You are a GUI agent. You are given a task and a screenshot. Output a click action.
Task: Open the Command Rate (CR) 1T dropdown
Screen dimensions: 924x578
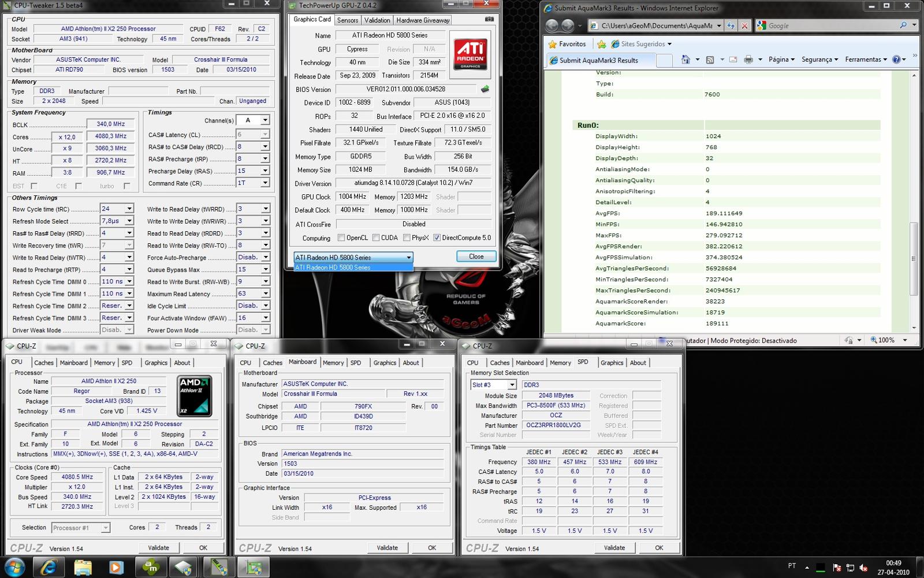pos(265,183)
